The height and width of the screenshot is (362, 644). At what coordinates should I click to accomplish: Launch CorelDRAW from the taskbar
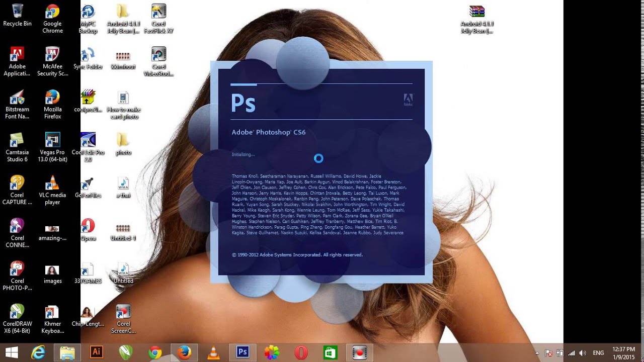(x=126, y=353)
